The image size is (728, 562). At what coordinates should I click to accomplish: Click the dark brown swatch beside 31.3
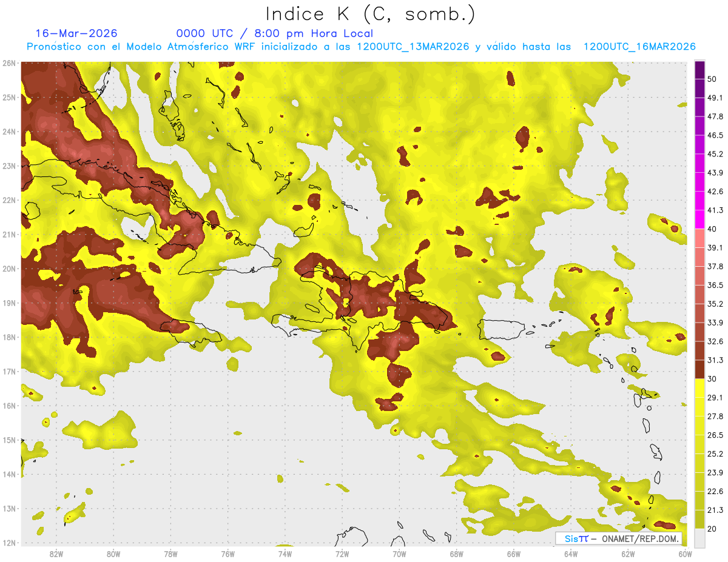coord(699,370)
